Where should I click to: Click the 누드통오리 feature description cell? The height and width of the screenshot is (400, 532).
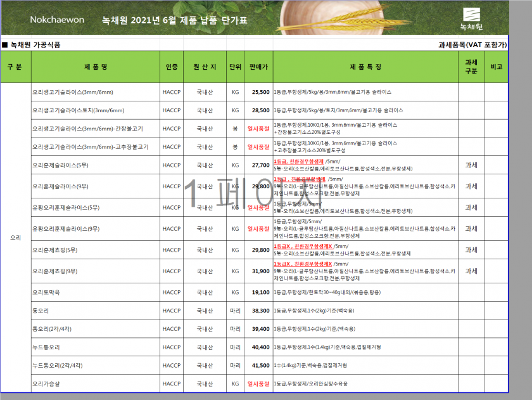(x=365, y=347)
